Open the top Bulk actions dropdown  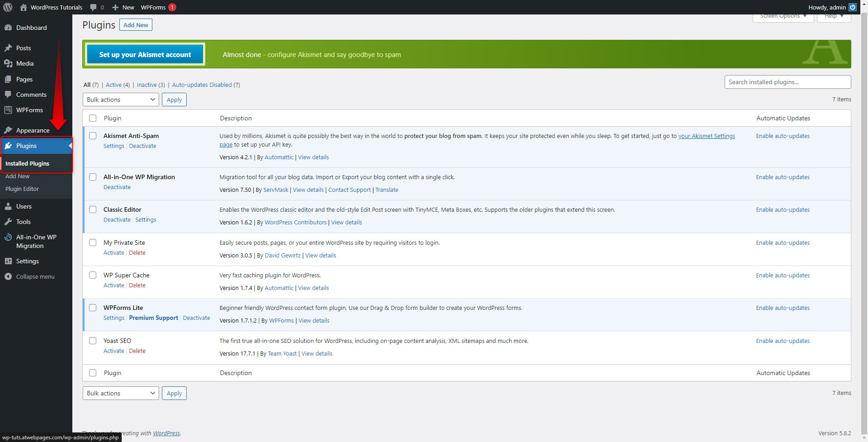tap(121, 100)
